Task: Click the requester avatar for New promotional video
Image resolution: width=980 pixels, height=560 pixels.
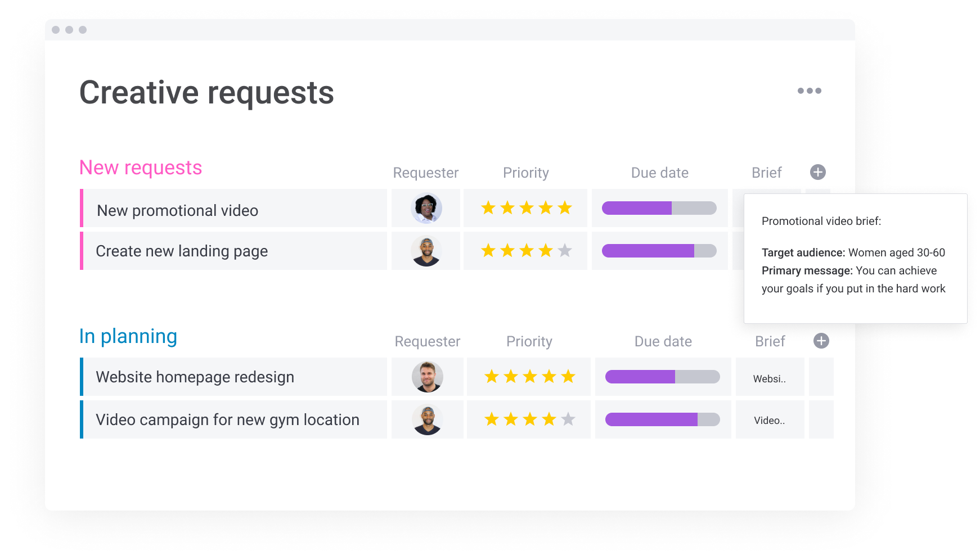Action: (426, 207)
